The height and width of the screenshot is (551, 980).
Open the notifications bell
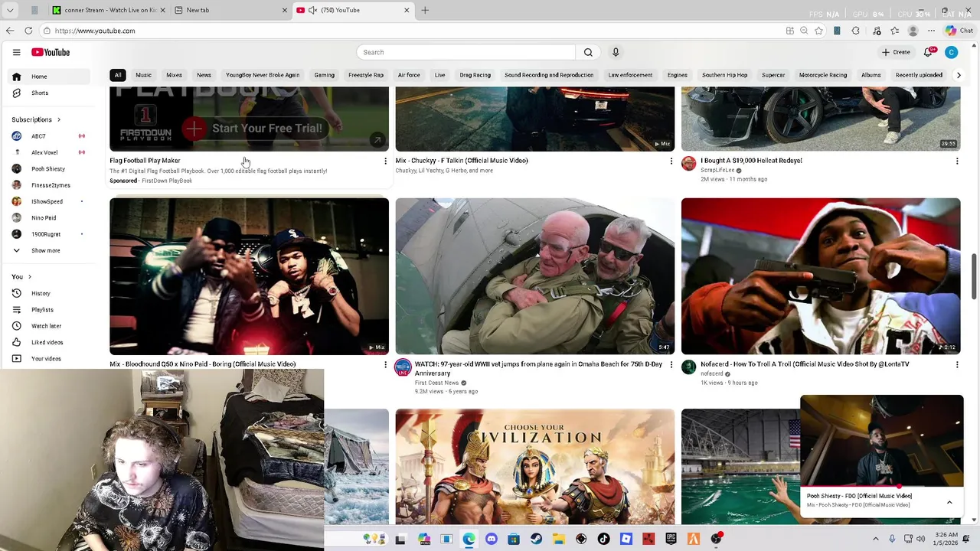coord(928,52)
